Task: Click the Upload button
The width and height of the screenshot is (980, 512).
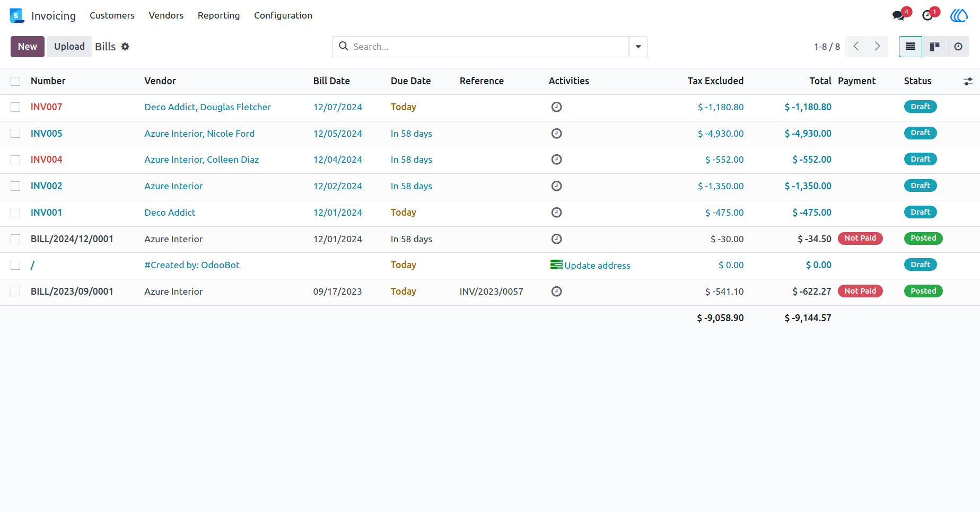Action: (x=69, y=47)
